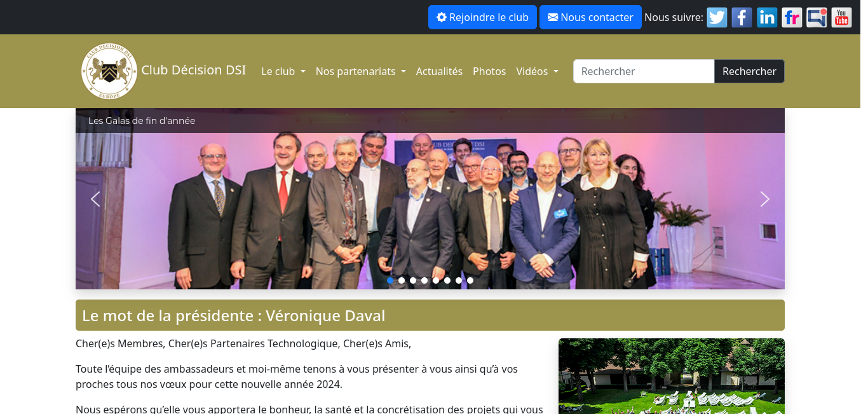Click the line "proches tous nos vœux pour cette nouvelle année 2024."
The width and height of the screenshot is (868, 414).
pyautogui.click(x=208, y=384)
